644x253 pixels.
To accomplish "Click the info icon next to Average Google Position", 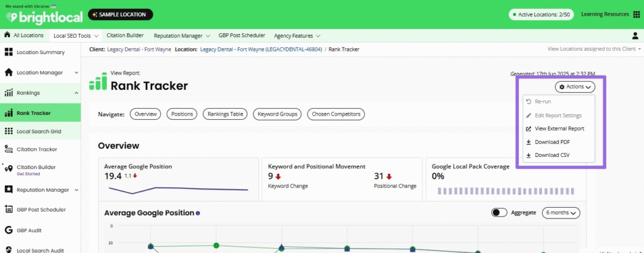I will click(198, 213).
